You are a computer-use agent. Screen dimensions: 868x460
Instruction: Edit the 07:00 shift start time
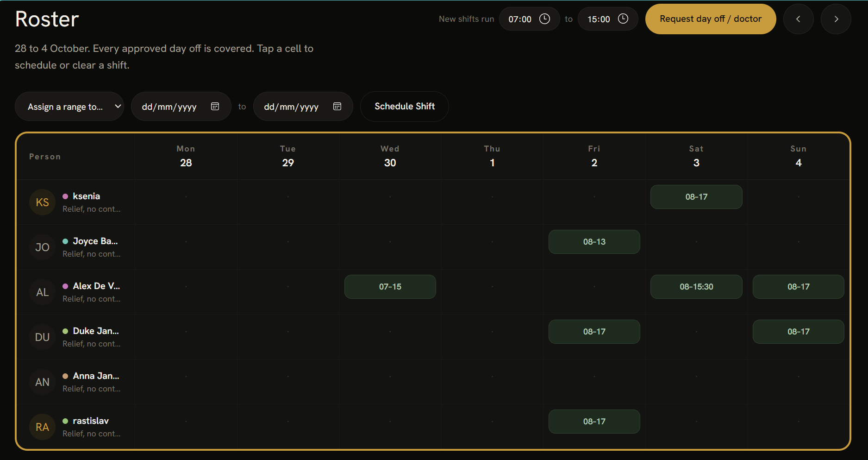tap(529, 19)
